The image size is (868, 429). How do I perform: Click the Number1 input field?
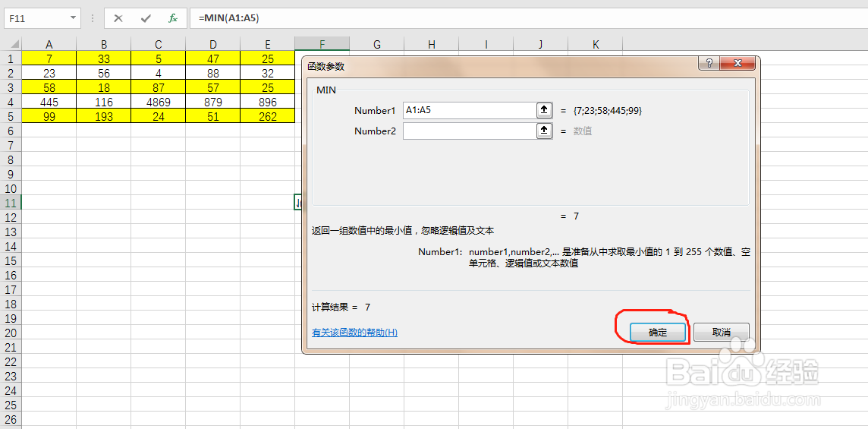(470, 110)
